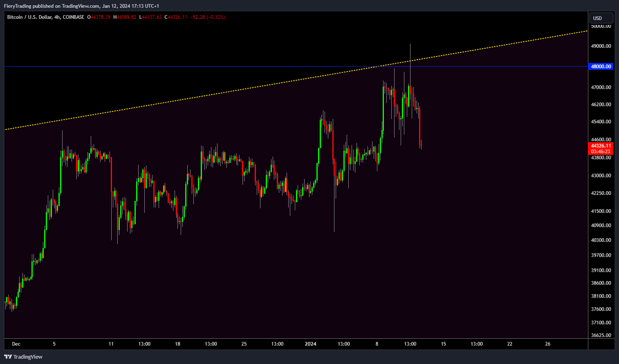Click the 26 date label on time axis

[548, 344]
